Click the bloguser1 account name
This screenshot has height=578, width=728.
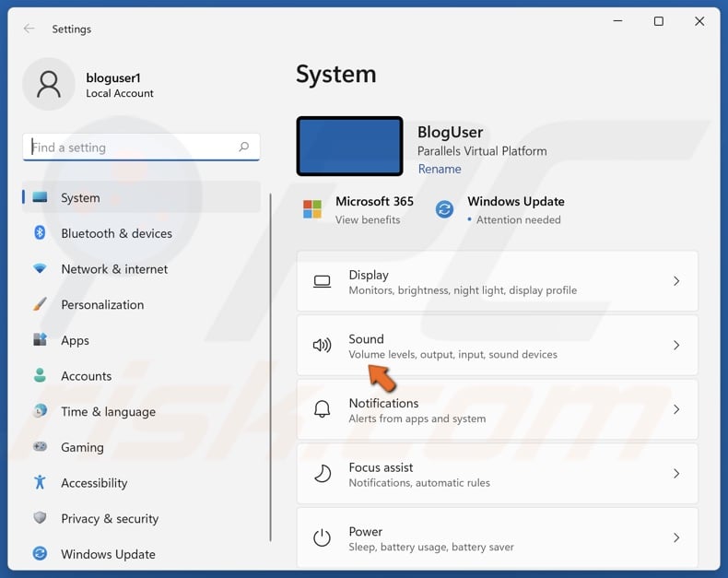click(x=113, y=77)
